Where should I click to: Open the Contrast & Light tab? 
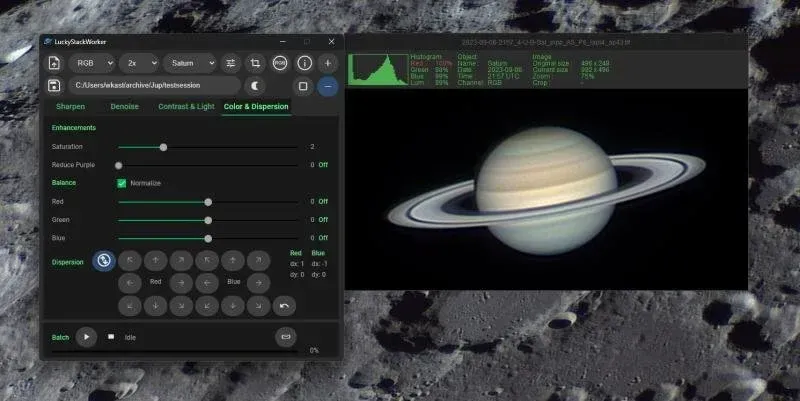tap(186, 106)
